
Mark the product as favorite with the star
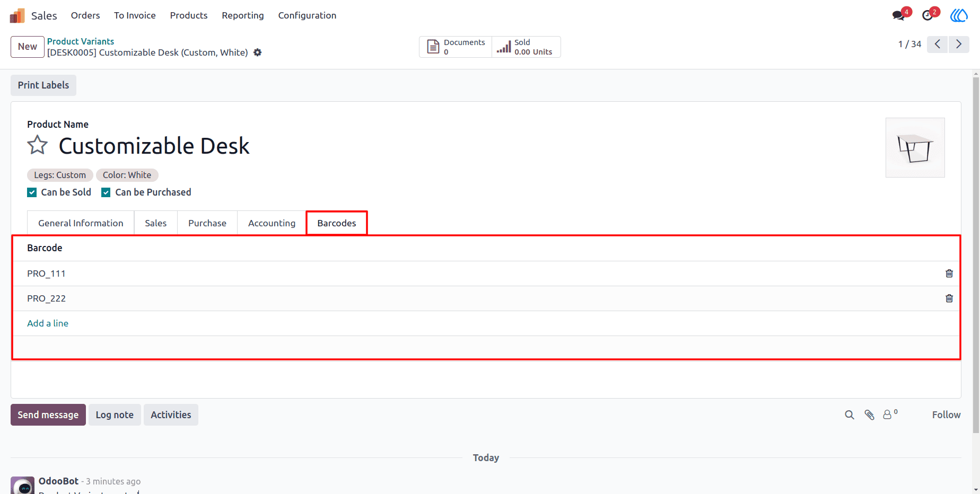(x=38, y=145)
